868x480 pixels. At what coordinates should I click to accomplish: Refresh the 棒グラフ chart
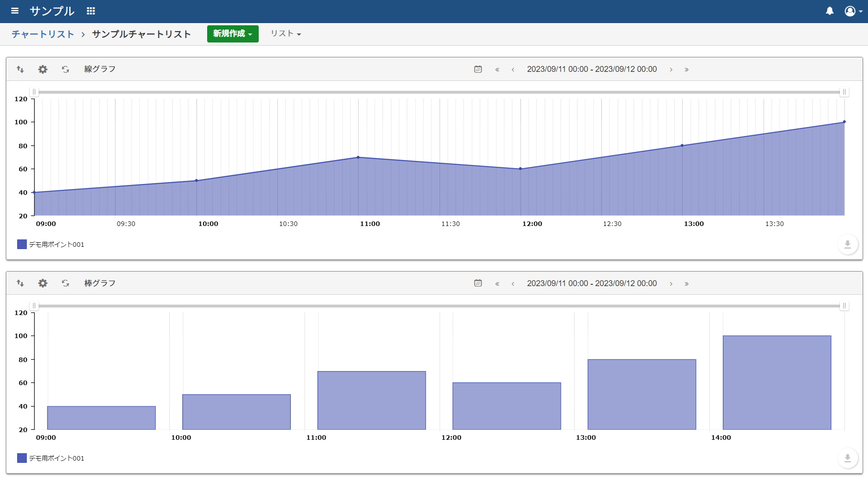[x=66, y=283]
